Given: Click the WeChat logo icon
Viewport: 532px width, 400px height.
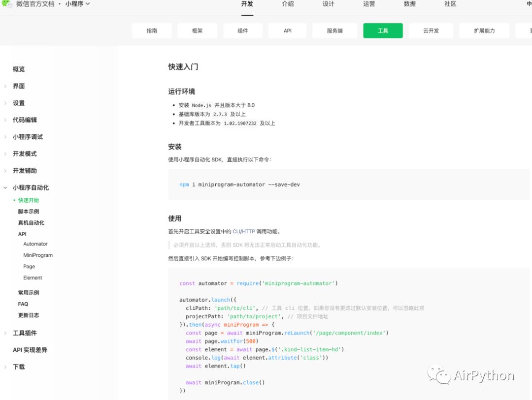Looking at the screenshot, I should [6, 4].
